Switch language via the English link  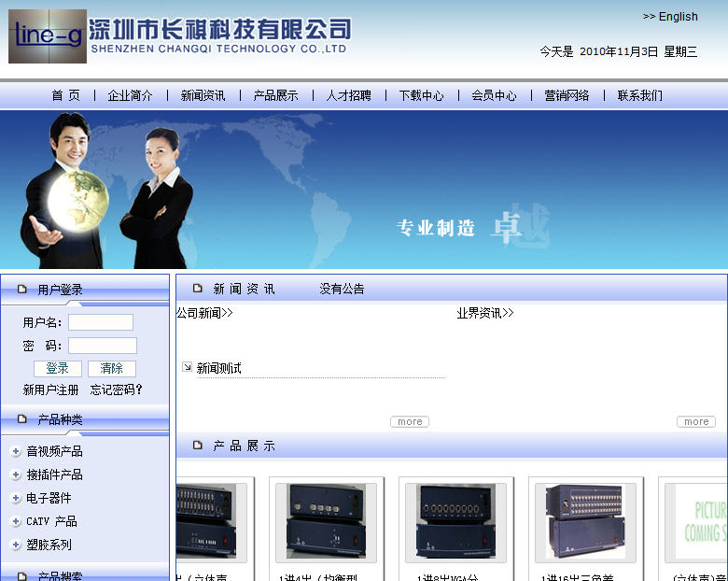click(x=670, y=17)
